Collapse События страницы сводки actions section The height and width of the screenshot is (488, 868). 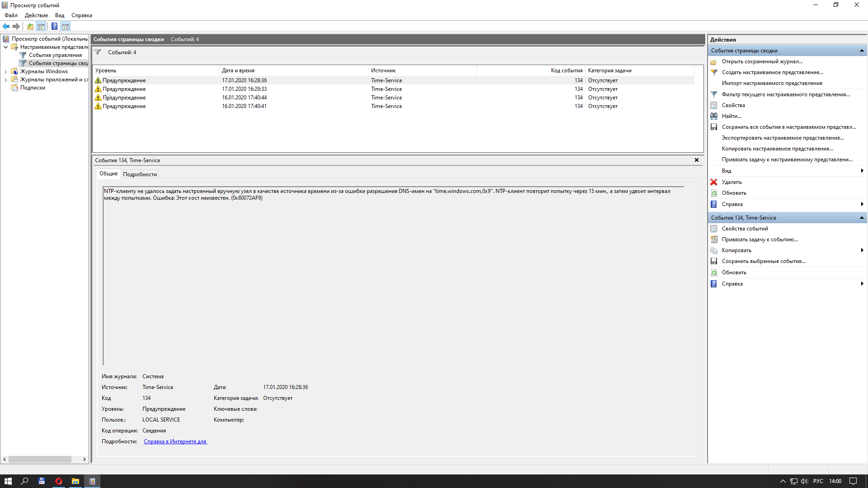tap(862, 51)
